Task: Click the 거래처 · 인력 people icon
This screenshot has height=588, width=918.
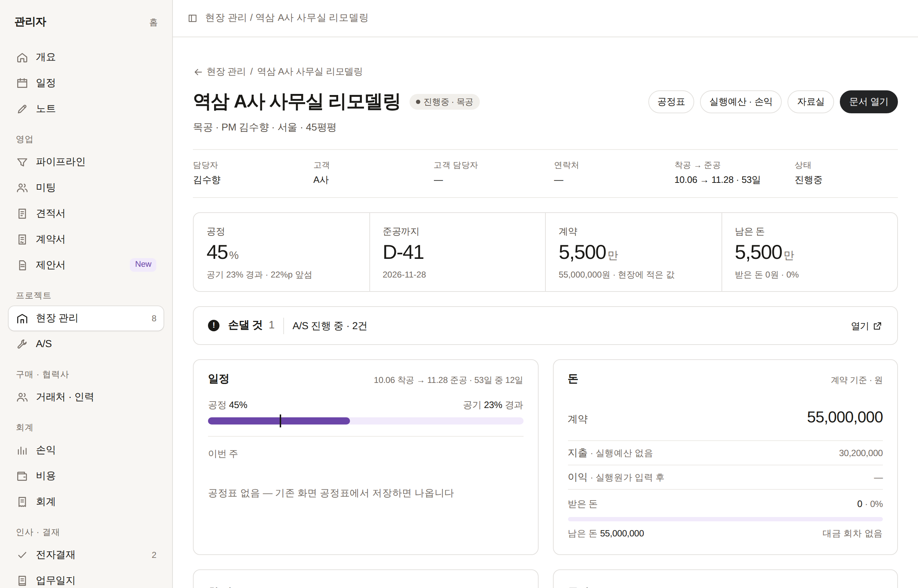Action: 22,397
